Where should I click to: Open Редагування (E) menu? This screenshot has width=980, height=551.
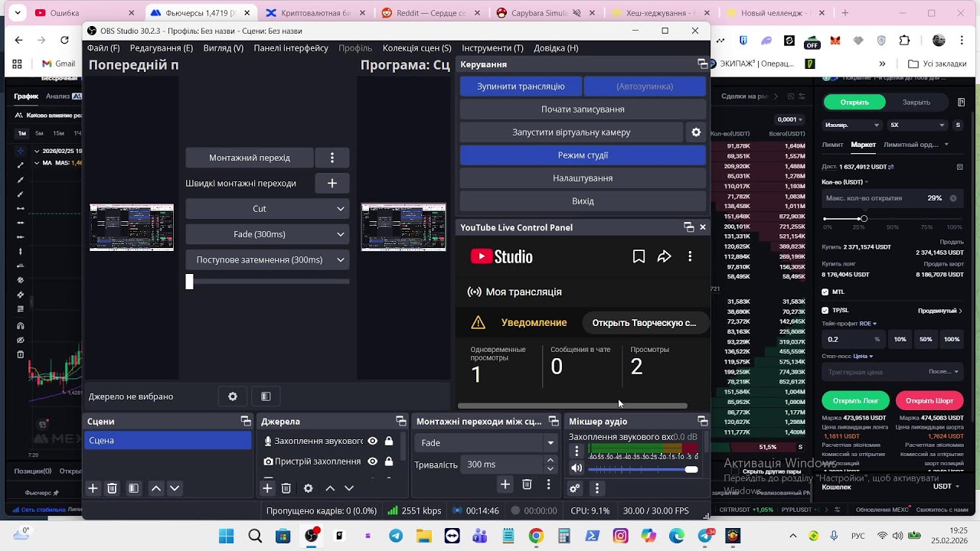pyautogui.click(x=162, y=48)
